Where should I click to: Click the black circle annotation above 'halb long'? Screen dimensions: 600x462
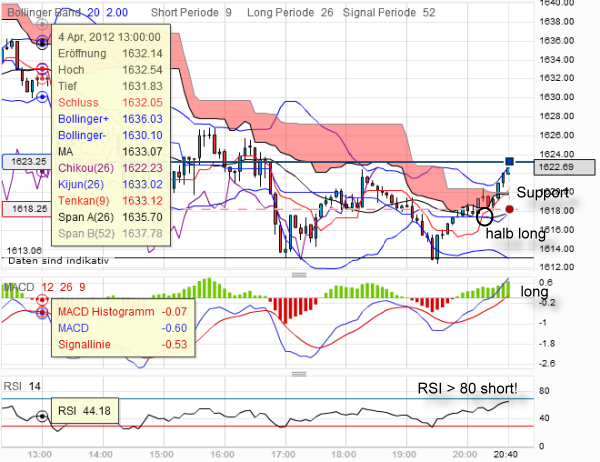[x=485, y=217]
